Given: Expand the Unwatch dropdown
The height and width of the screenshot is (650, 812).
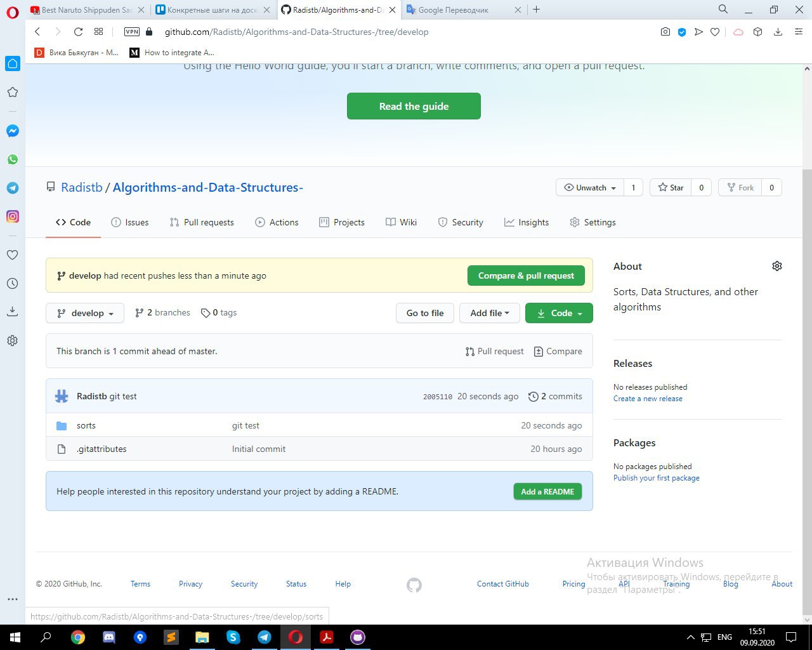Looking at the screenshot, I should [x=589, y=187].
